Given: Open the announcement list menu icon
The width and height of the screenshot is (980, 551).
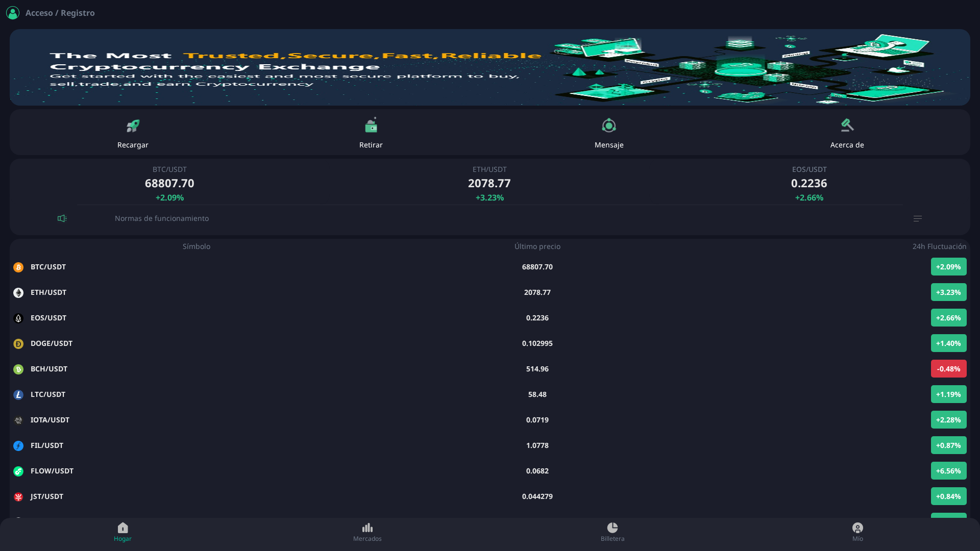Looking at the screenshot, I should point(917,218).
